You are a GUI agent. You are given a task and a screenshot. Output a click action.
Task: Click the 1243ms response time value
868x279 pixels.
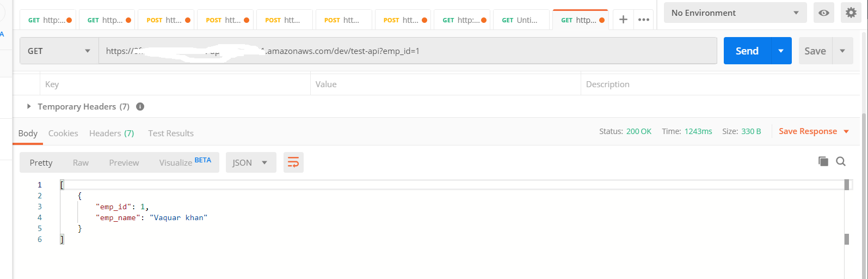[698, 131]
